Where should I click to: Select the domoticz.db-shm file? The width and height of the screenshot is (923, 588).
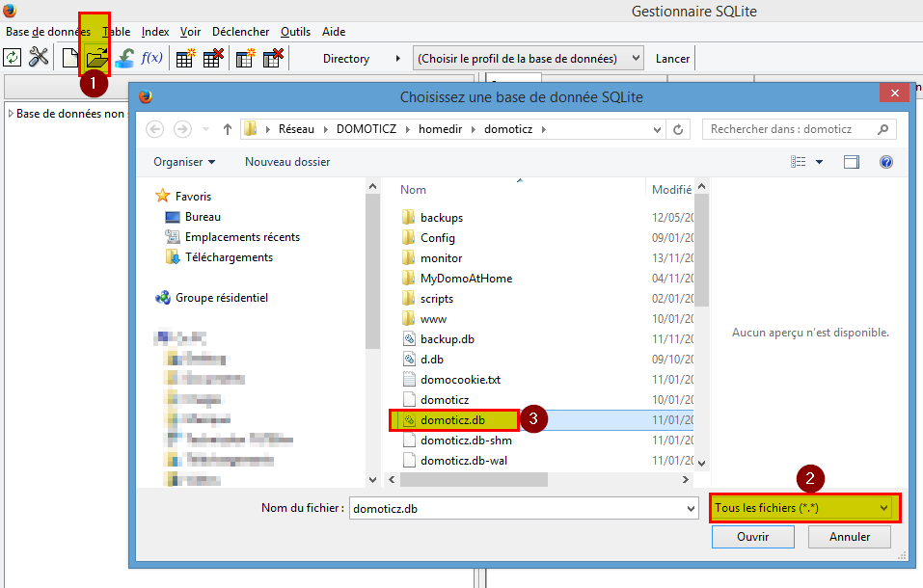457,441
